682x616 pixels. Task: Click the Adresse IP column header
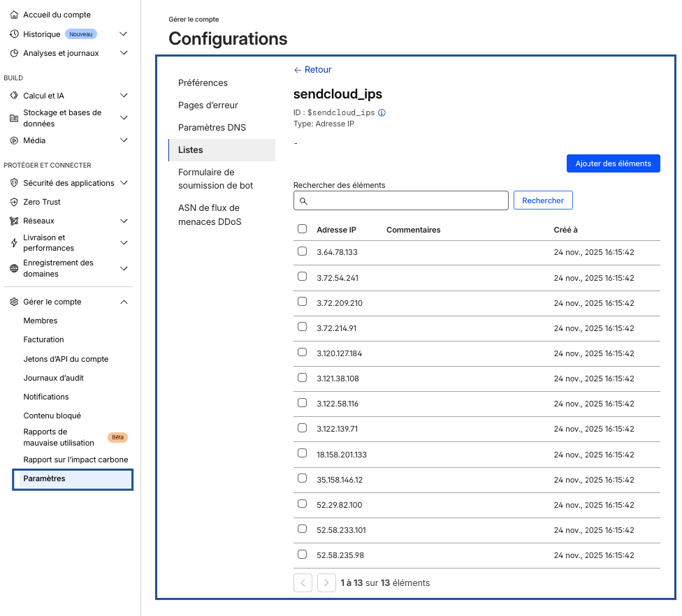pos(336,230)
